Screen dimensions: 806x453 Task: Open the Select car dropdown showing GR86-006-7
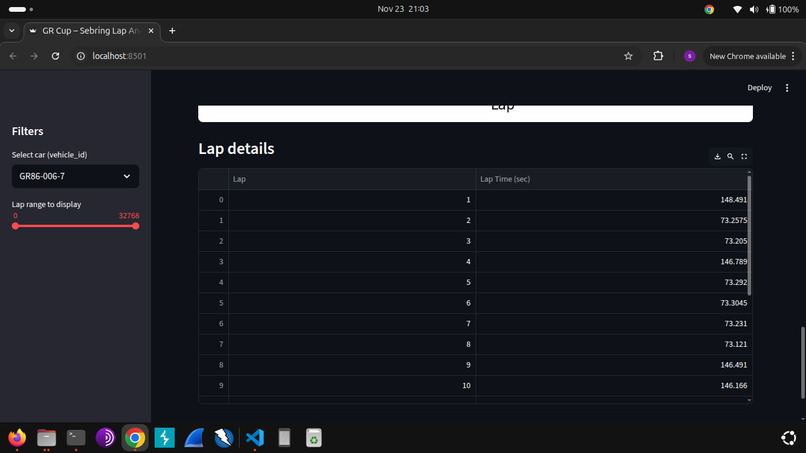[75, 176]
